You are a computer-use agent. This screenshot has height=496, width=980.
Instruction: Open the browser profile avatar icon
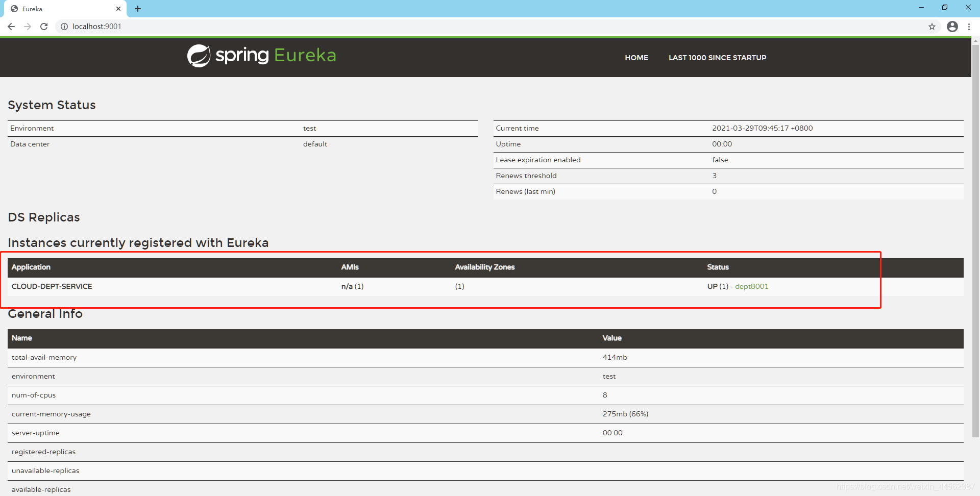pyautogui.click(x=952, y=27)
